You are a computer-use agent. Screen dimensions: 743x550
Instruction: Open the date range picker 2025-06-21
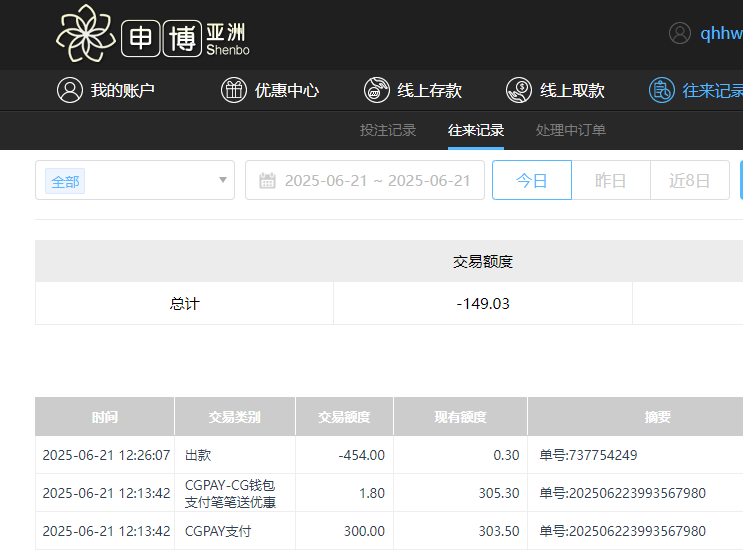(x=376, y=181)
